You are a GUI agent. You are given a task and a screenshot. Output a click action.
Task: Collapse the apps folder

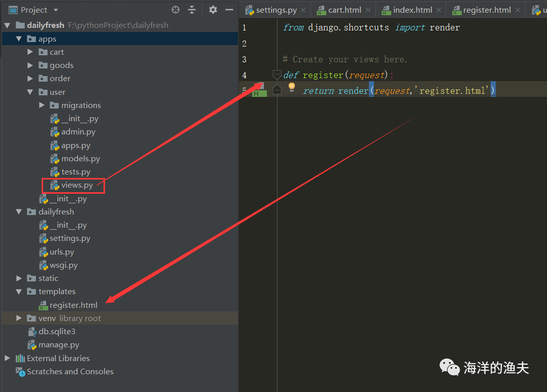19,39
